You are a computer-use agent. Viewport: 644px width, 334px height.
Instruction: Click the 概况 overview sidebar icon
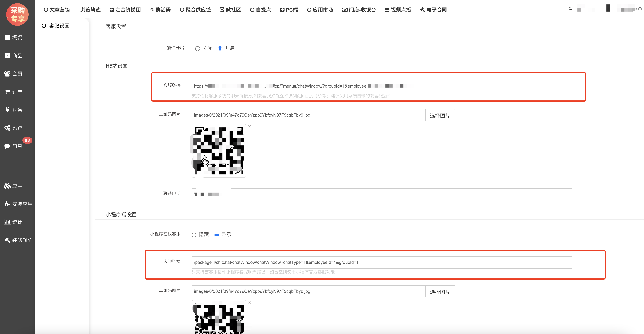coord(7,37)
